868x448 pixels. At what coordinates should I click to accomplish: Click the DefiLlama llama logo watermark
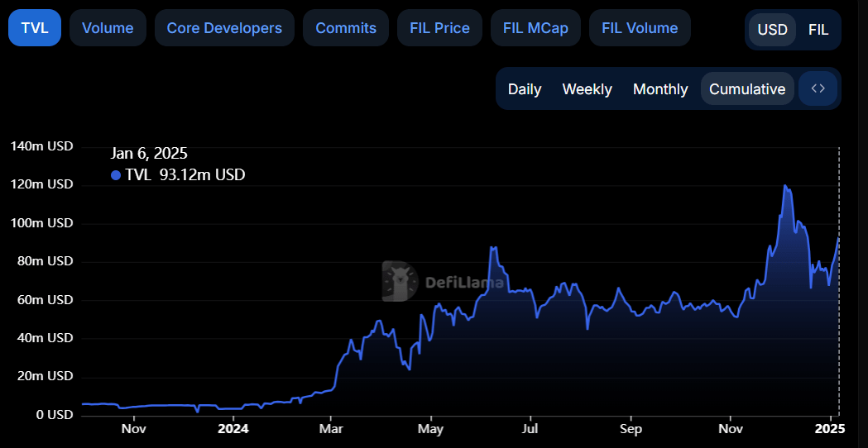pyautogui.click(x=400, y=281)
